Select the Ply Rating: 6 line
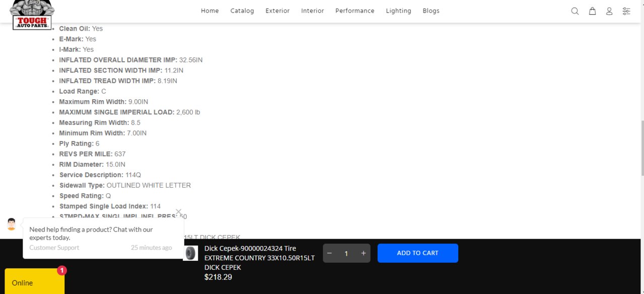644x294 pixels. pyautogui.click(x=79, y=143)
